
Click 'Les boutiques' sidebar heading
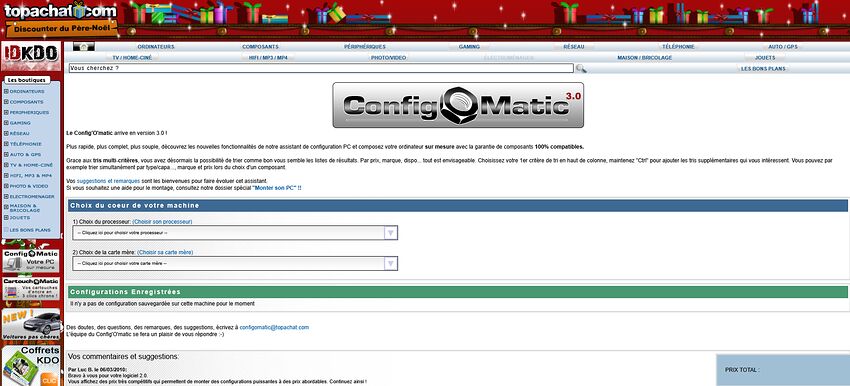click(27, 80)
